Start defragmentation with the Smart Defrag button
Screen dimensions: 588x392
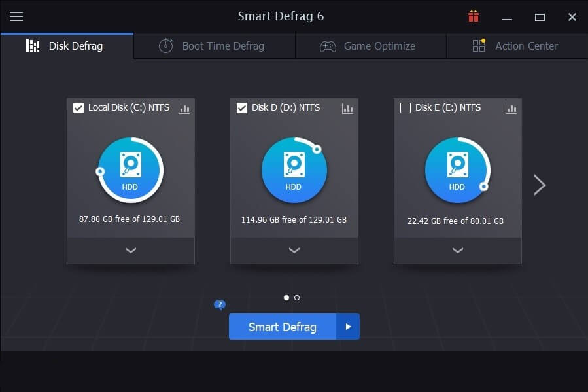click(x=282, y=327)
